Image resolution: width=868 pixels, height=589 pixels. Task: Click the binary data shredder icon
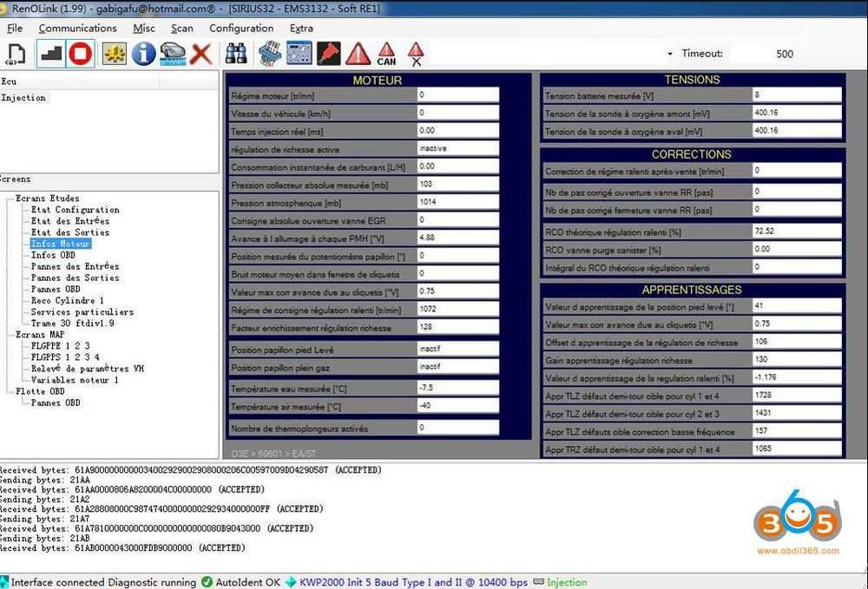(270, 54)
